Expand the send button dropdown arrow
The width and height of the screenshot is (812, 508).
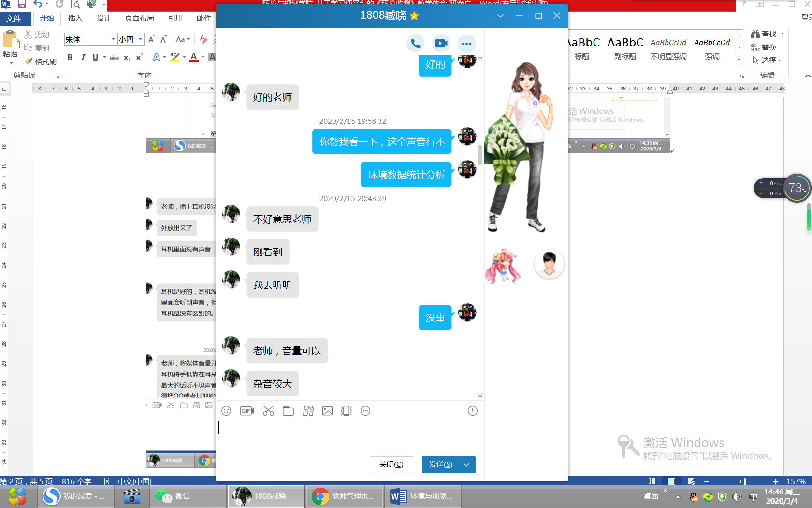coord(467,464)
